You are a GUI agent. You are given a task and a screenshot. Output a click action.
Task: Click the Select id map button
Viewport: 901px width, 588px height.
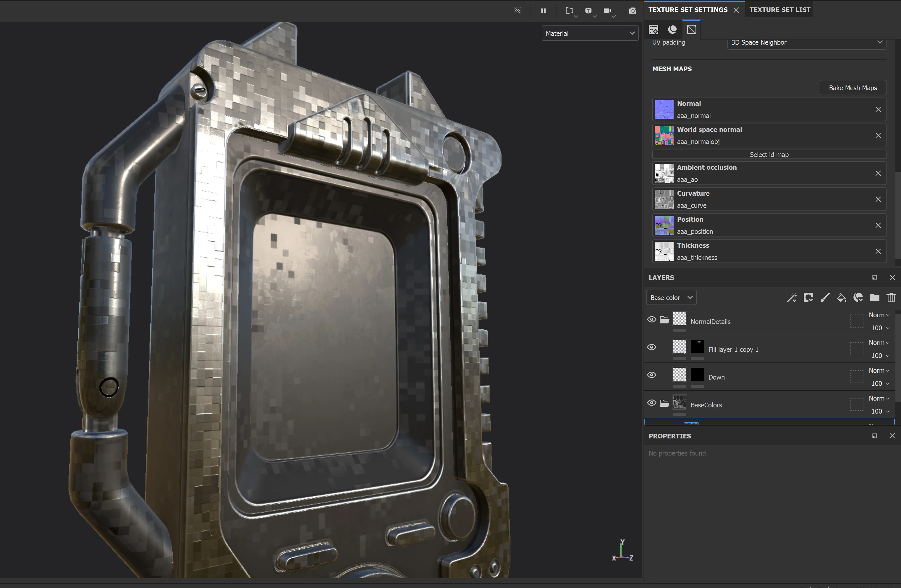coord(769,154)
